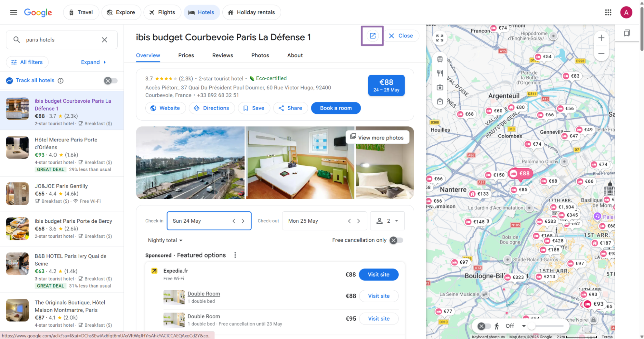This screenshot has width=644, height=339.
Task: Select ibis budget Paris Porte de Bercy
Action: tap(62, 228)
